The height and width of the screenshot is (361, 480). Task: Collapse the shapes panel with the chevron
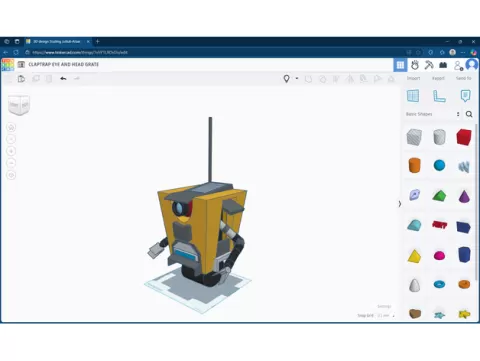pyautogui.click(x=400, y=204)
